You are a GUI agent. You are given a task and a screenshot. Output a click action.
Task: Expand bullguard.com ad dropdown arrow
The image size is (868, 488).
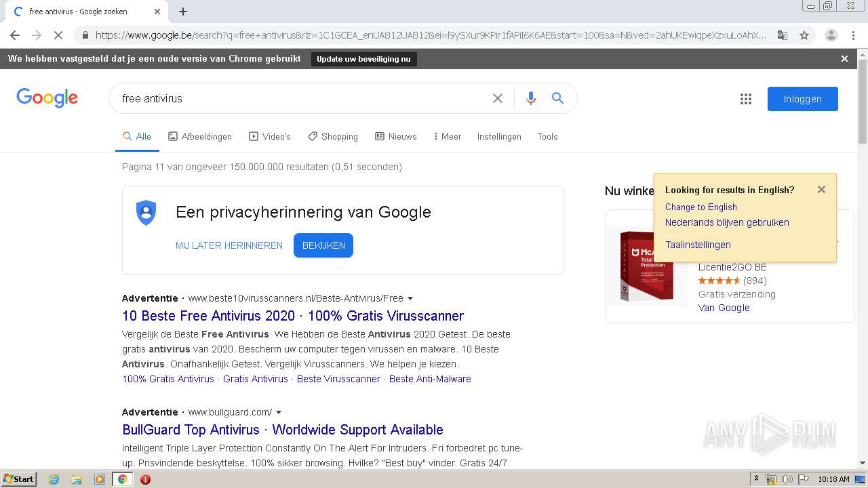(279, 412)
